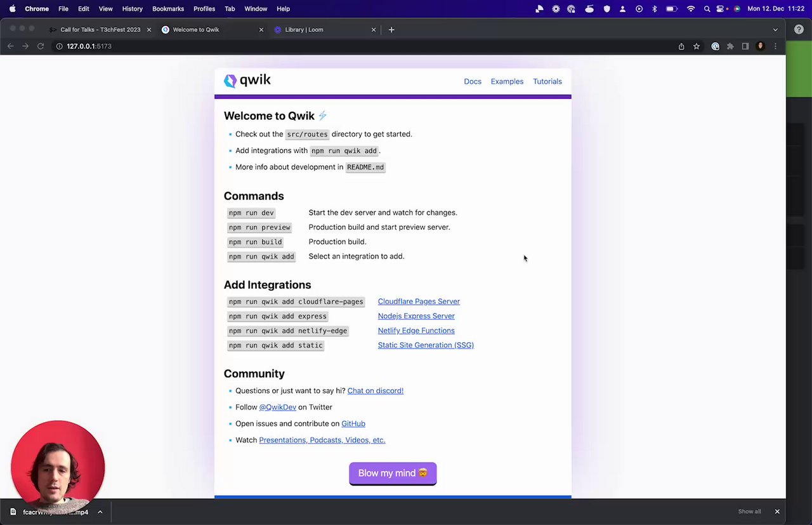Click the webcam bubble thumbnail
Image resolution: width=812 pixels, height=525 pixels.
coord(58,467)
